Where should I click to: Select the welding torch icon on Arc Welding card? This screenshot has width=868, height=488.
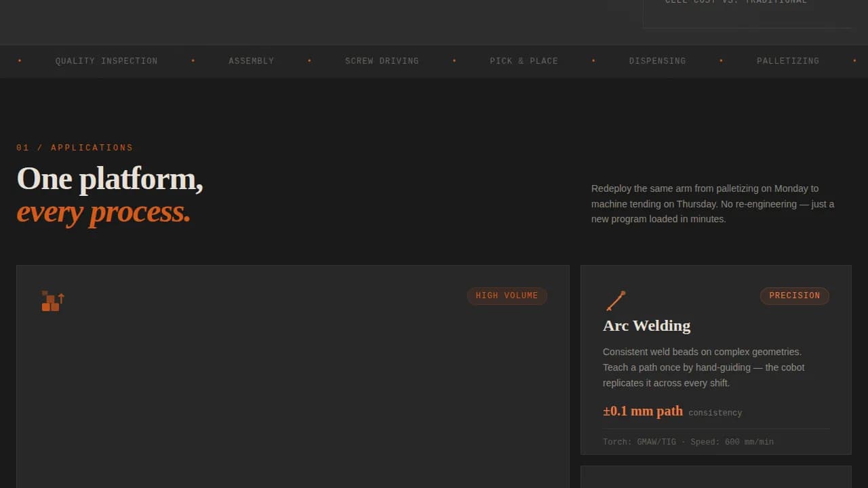click(616, 300)
